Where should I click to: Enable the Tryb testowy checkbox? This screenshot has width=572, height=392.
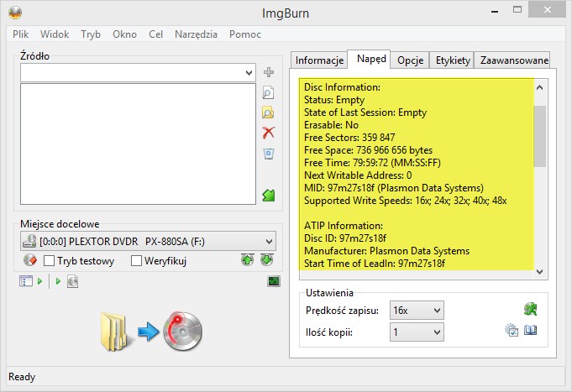(49, 261)
